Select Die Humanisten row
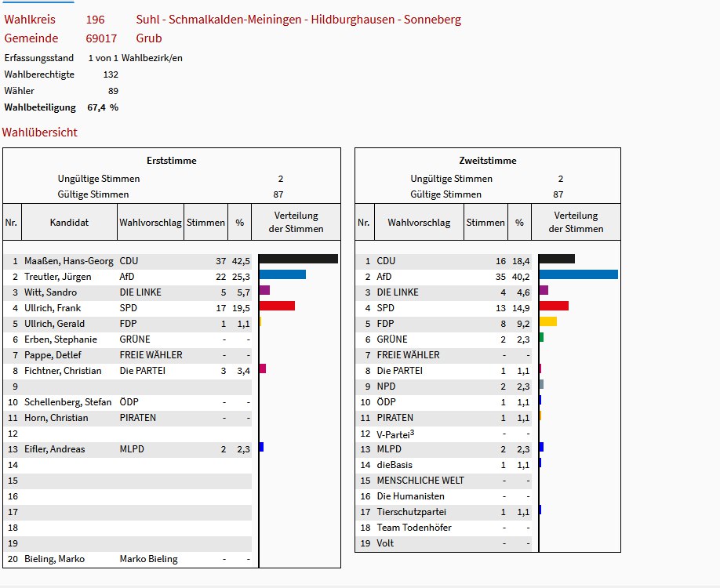This screenshot has height=588, width=720. [444, 496]
